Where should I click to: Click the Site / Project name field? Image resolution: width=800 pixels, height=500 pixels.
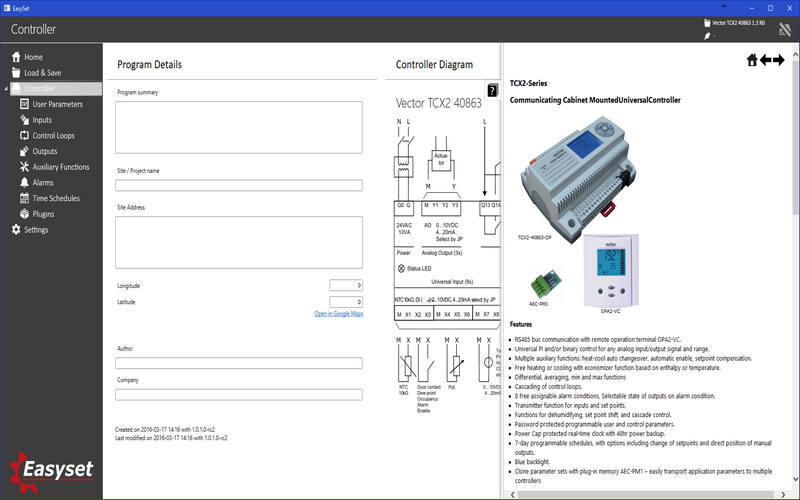click(x=239, y=185)
